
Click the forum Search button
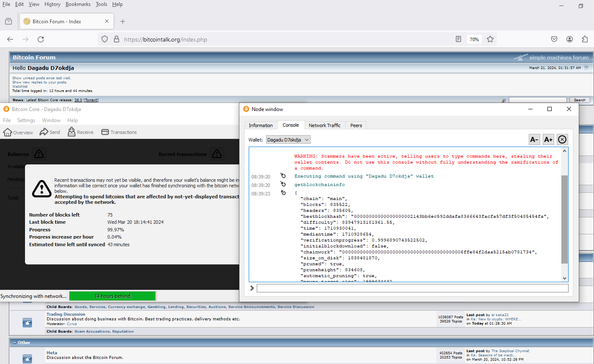[580, 100]
